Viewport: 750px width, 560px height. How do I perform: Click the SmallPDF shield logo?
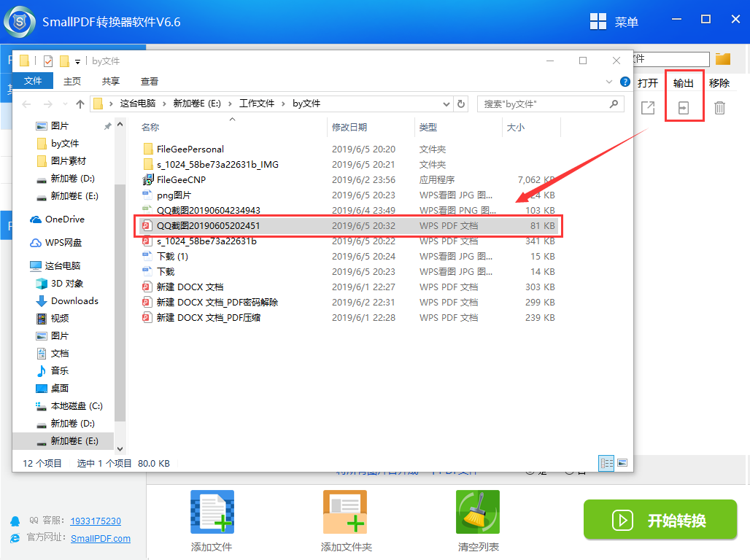tap(20, 22)
